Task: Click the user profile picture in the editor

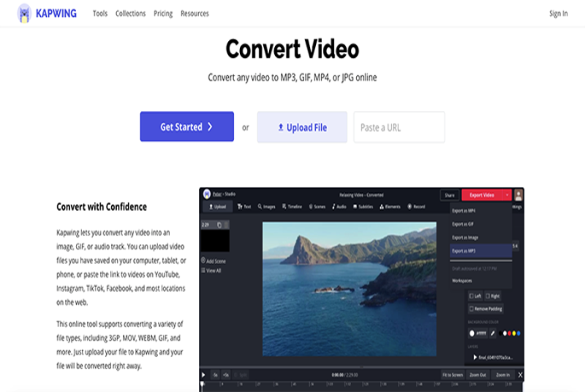Action: click(518, 195)
